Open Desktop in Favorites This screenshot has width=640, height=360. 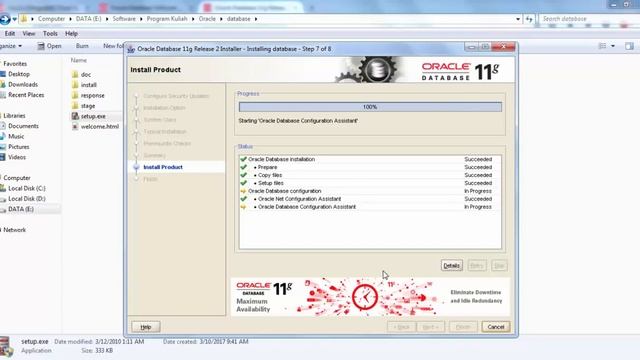(19, 74)
